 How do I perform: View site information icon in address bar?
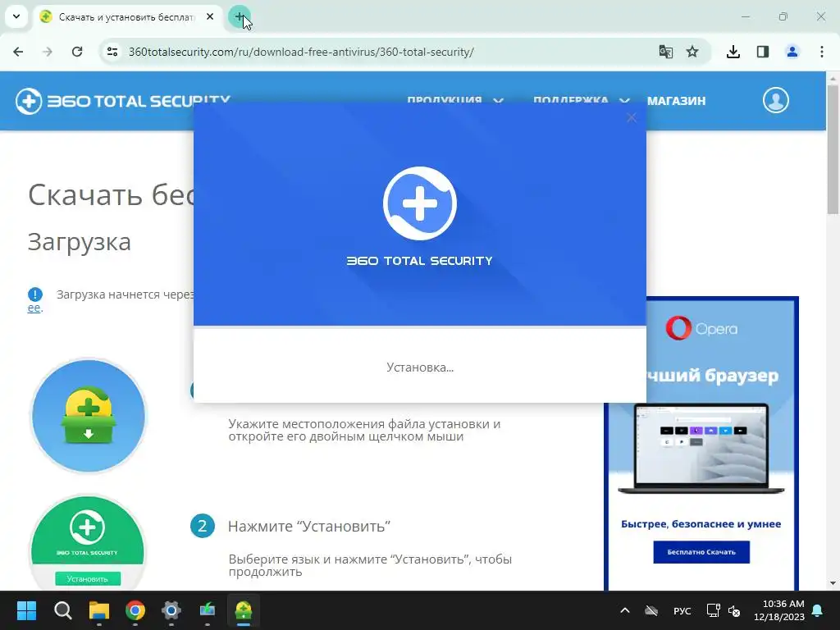click(112, 52)
